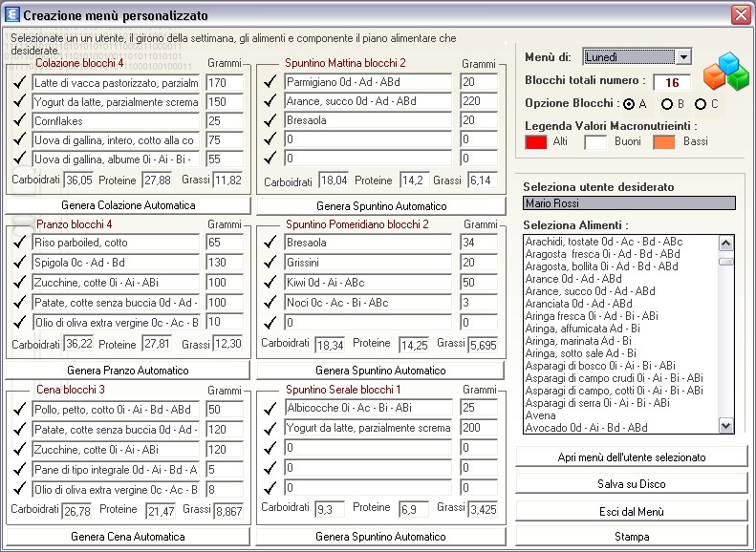This screenshot has height=552, width=756.
Task: Click Genera Spuntino Automatico under Spuntino Serale
Action: click(380, 536)
